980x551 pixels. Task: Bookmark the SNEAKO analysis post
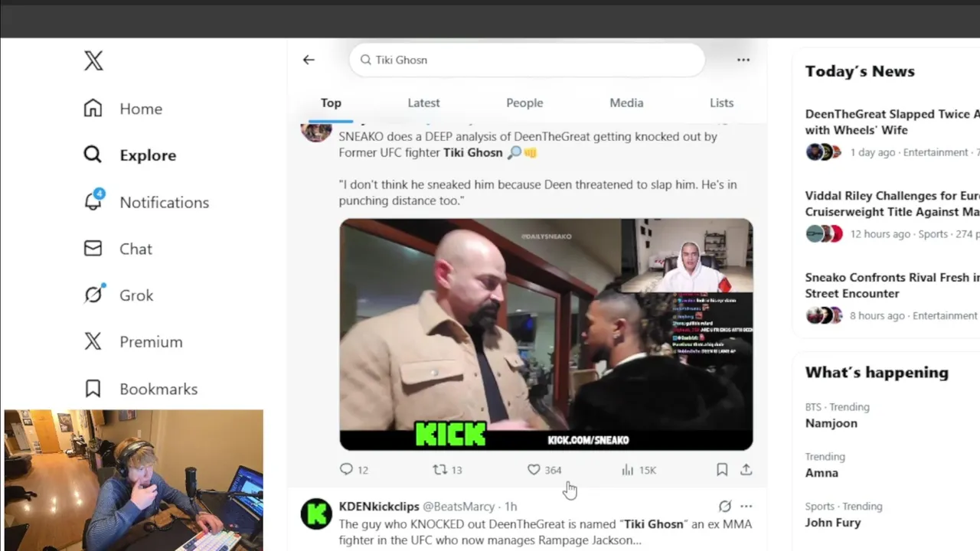click(722, 470)
